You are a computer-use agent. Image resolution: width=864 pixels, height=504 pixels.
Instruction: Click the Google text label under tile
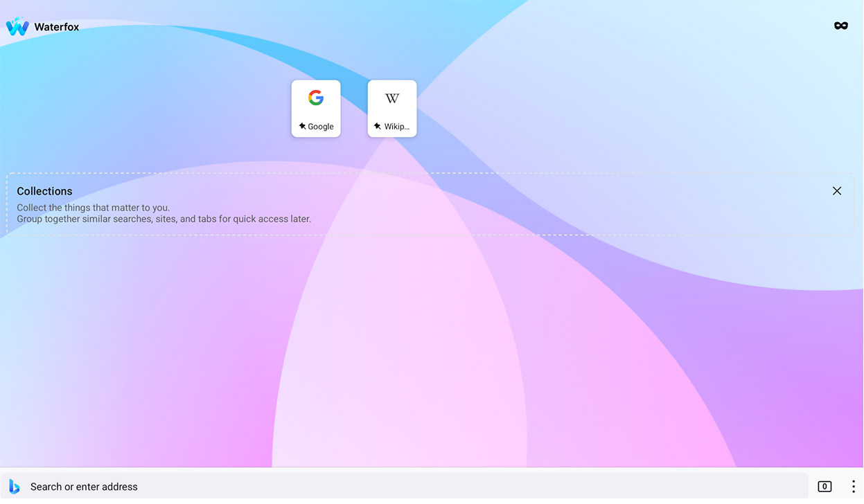coord(321,127)
